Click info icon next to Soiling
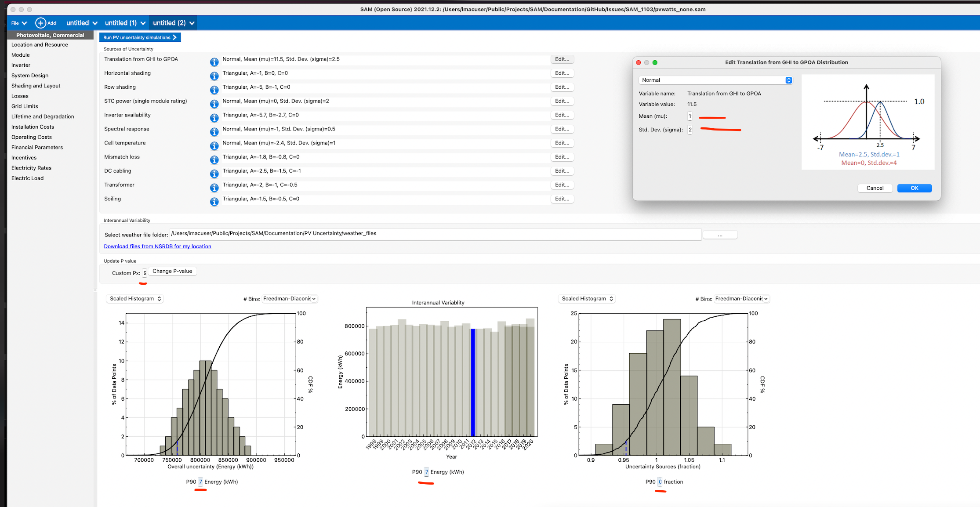The height and width of the screenshot is (507, 980). (214, 202)
